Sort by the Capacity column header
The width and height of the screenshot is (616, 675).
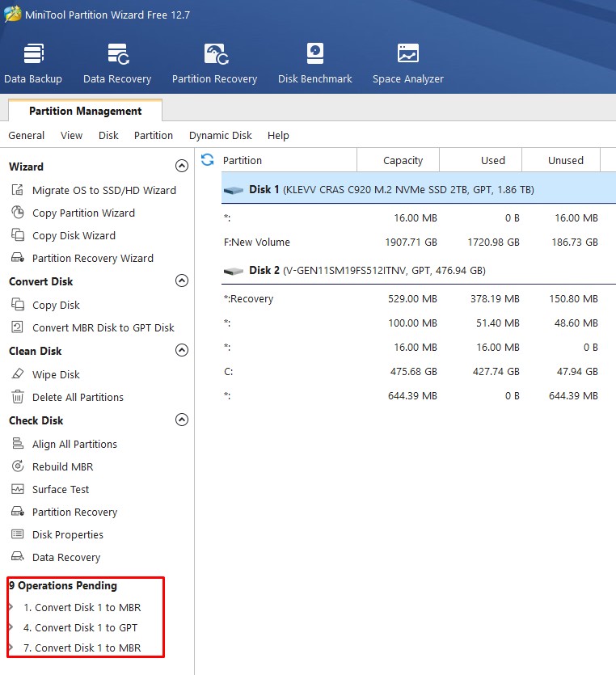coord(399,160)
